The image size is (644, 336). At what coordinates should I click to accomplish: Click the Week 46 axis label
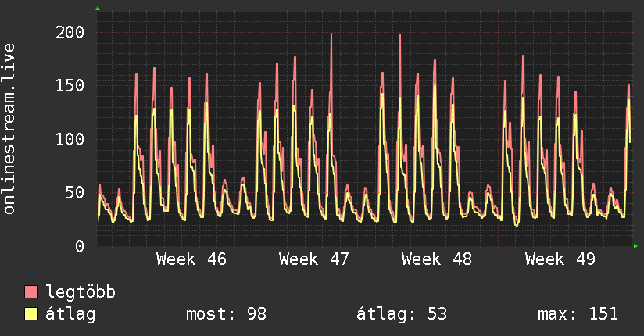191,259
